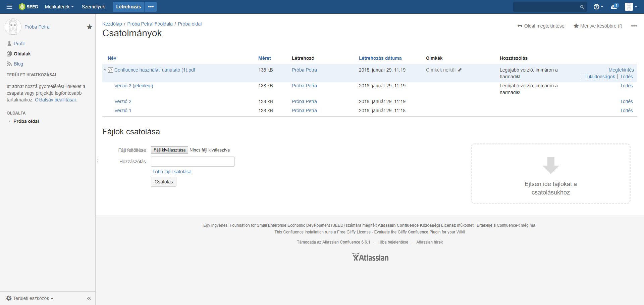644x305 pixels.
Task: Click the star icon beside Próba Petra
Action: point(90,27)
